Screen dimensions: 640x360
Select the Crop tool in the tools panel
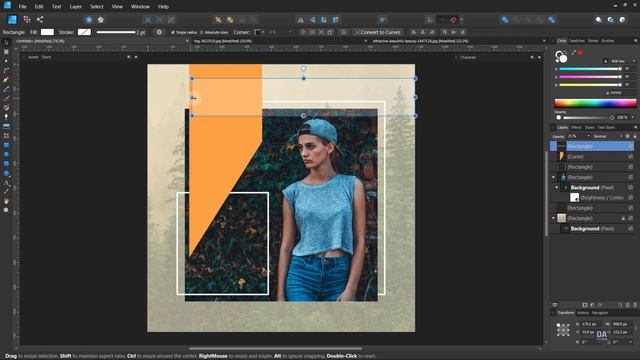[x=6, y=136]
